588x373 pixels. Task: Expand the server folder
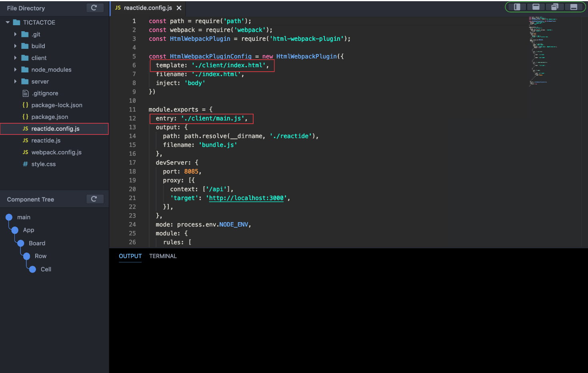click(15, 81)
